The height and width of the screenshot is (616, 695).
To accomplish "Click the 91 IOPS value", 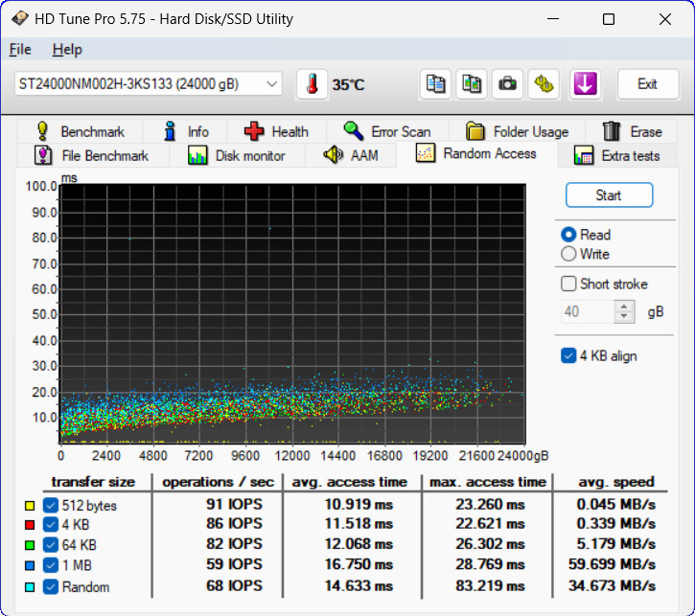I will pos(234,505).
